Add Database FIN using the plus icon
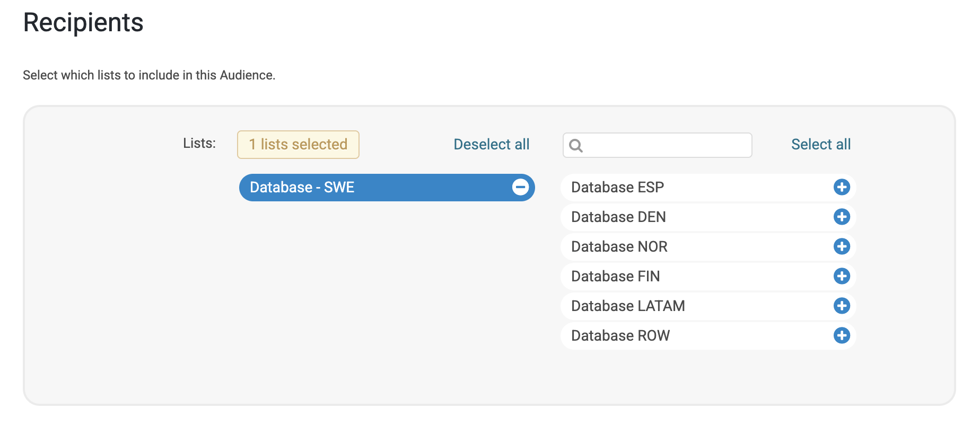 pos(842,276)
